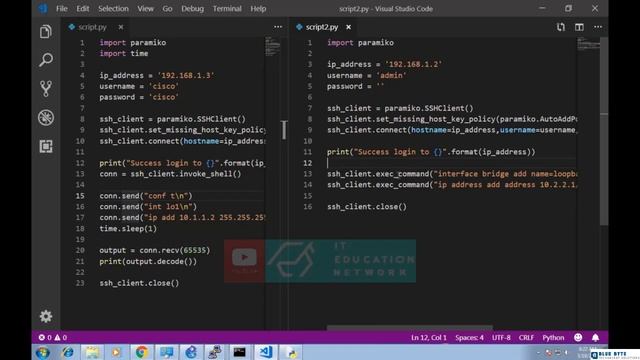640x360 pixels.
Task: Click 'ssh_client.close()' on line 16 in script2.py
Action: (x=367, y=207)
